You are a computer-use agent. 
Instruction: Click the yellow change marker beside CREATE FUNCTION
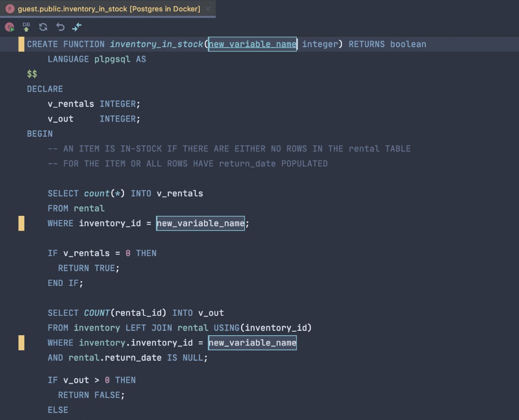[21, 44]
